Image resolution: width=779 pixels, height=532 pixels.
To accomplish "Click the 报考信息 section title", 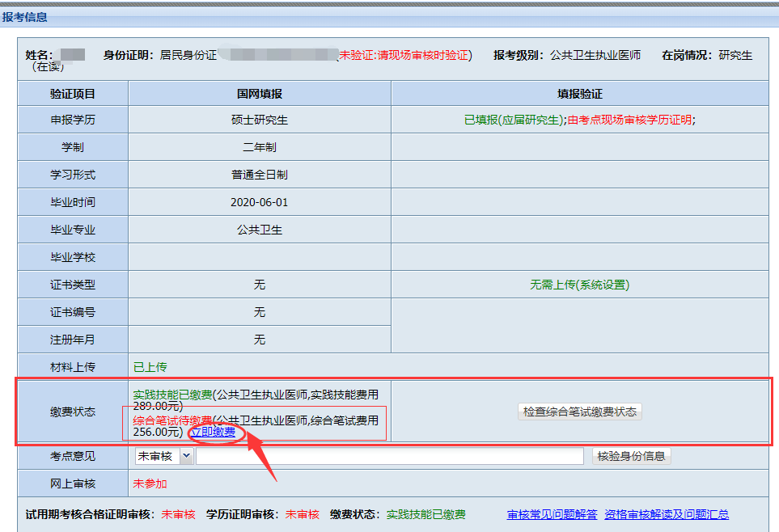I will 25,17.
